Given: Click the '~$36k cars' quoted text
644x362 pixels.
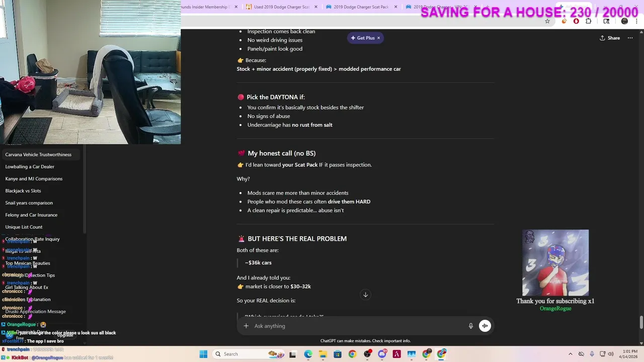Looking at the screenshot, I should [258, 262].
